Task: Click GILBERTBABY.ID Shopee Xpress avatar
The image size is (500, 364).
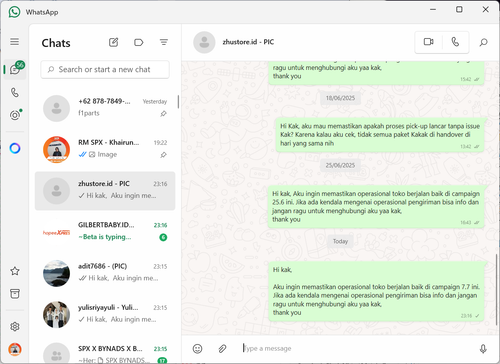Action: click(x=56, y=232)
